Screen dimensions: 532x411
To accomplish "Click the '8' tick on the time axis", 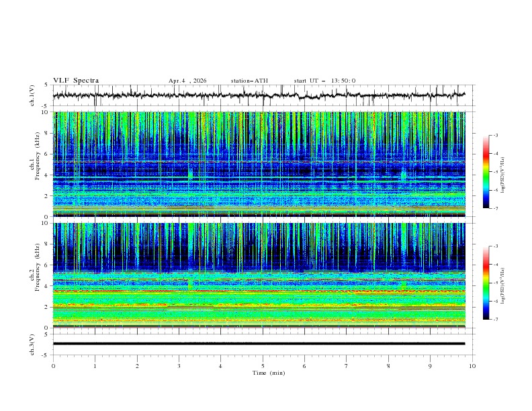I will click(388, 366).
